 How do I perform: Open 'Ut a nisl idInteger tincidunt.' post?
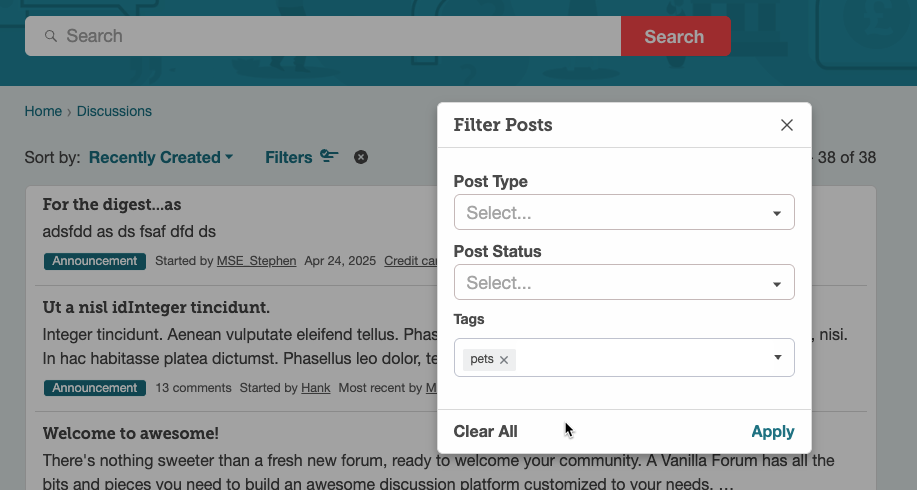156,308
